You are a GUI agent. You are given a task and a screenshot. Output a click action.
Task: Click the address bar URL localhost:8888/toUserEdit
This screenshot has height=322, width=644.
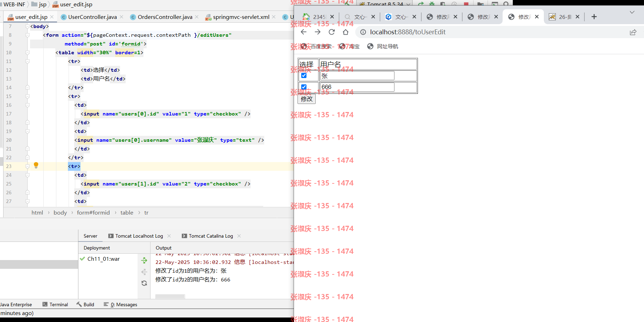point(408,32)
